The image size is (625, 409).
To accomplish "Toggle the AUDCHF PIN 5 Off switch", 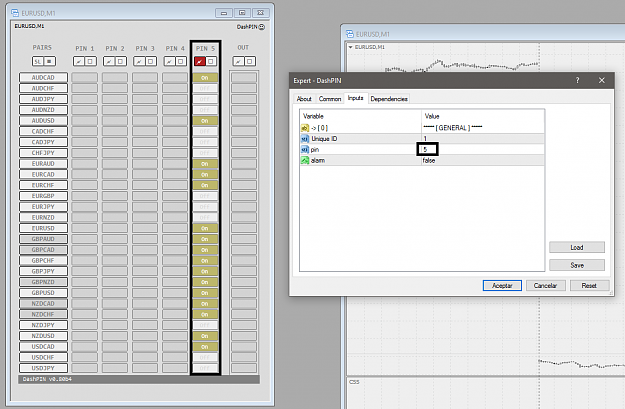I will pyautogui.click(x=205, y=88).
